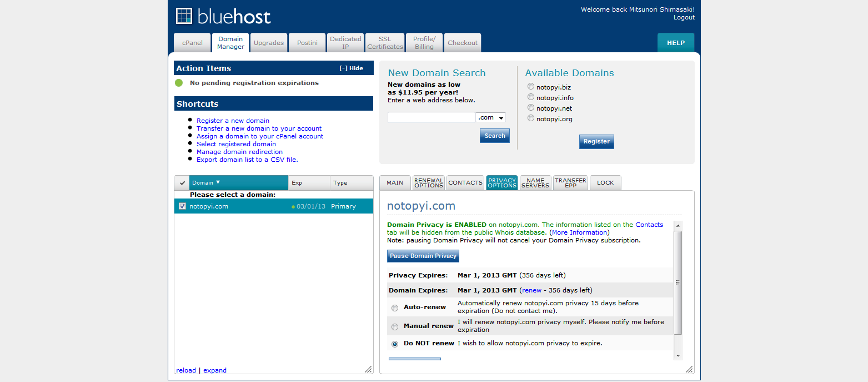This screenshot has height=382, width=868.
Task: Click the green status dot in Action Items
Action: tap(179, 83)
